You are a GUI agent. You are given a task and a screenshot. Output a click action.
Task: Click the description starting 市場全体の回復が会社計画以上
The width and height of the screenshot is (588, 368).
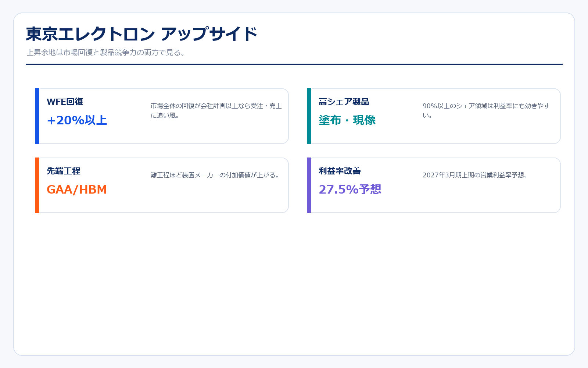216,110
